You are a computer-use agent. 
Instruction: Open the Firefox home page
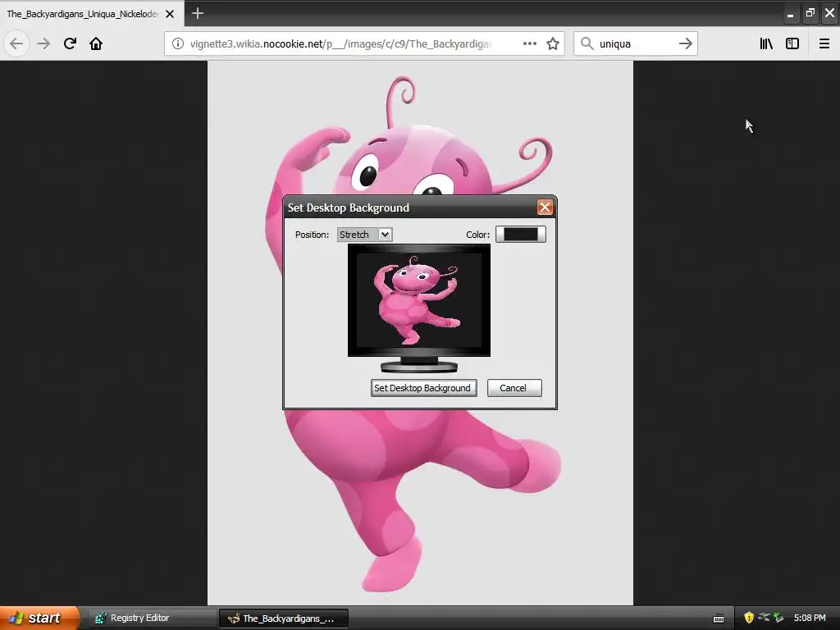pos(96,43)
